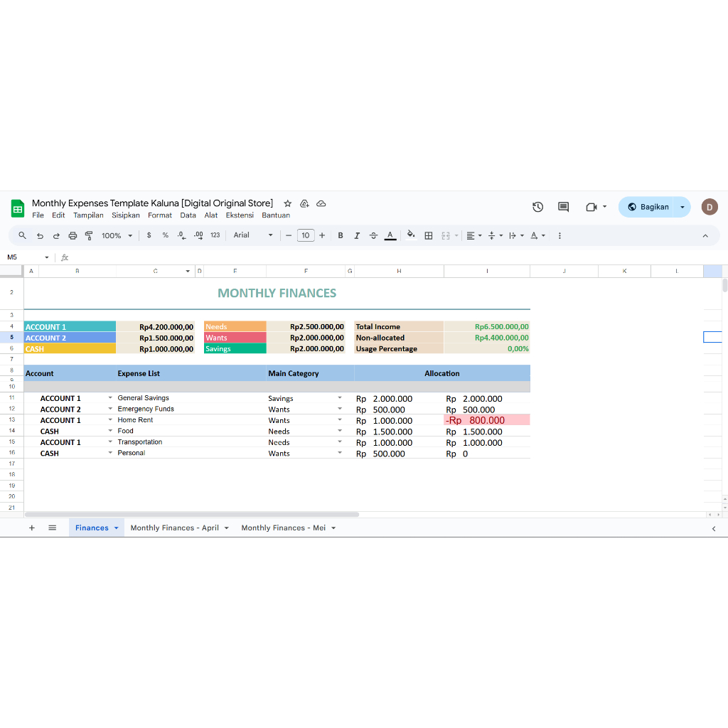Screen dimensions: 728x728
Task: Open the Bagikan share options dropdown arrow
Action: [681, 206]
